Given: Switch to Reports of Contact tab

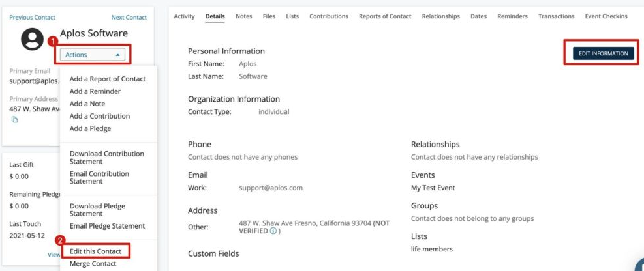Looking at the screenshot, I should [385, 16].
